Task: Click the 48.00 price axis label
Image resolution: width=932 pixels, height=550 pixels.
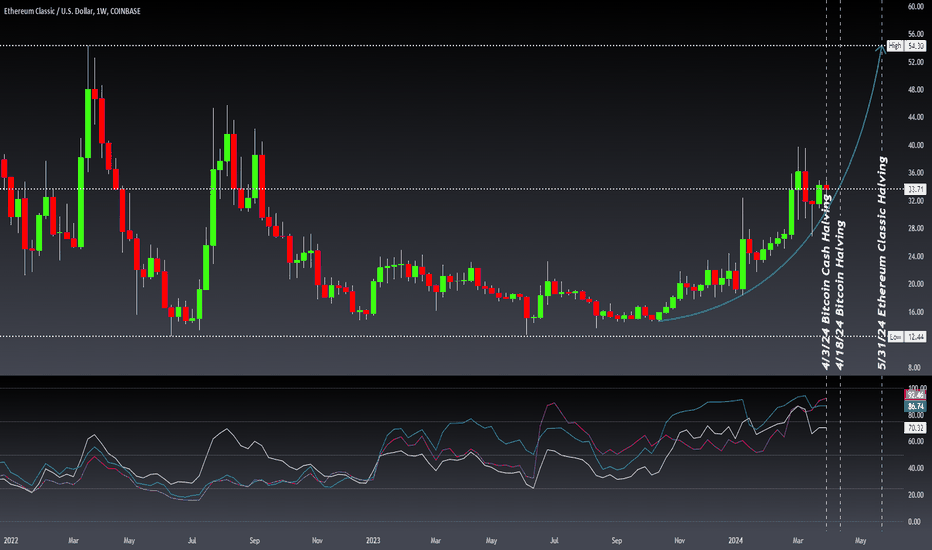Action: [x=915, y=90]
